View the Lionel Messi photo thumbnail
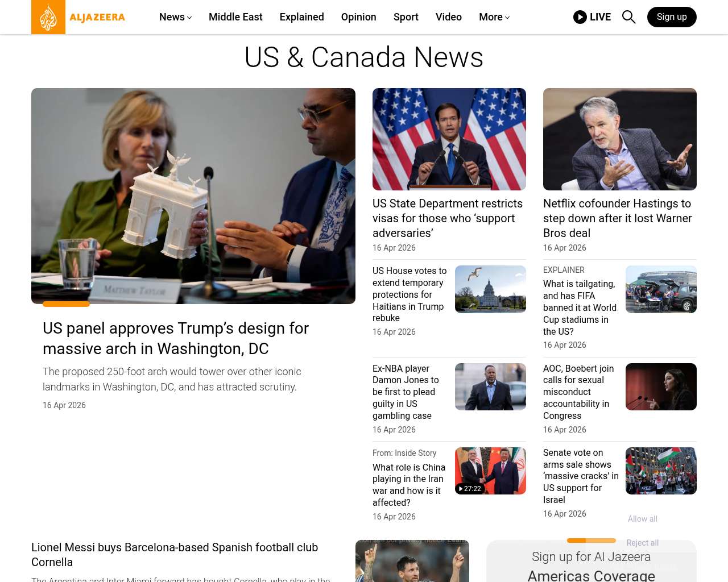 point(412,561)
